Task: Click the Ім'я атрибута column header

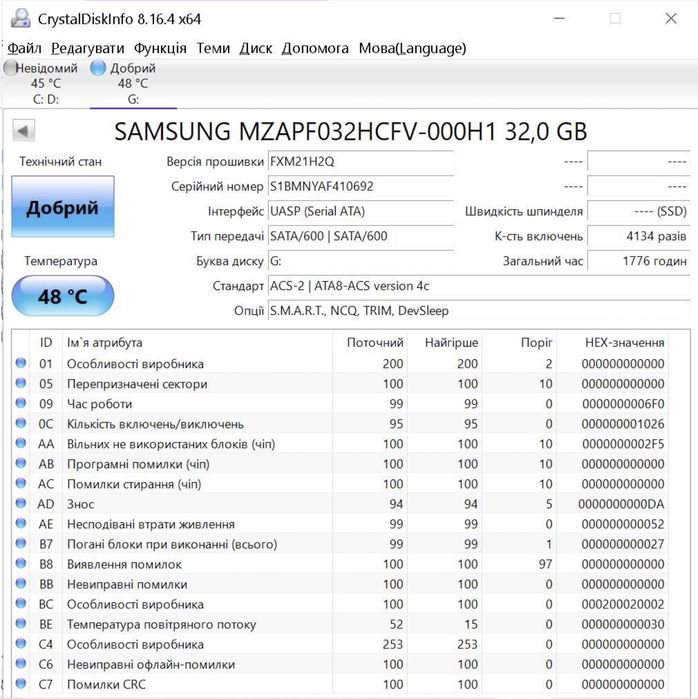Action: point(197,342)
